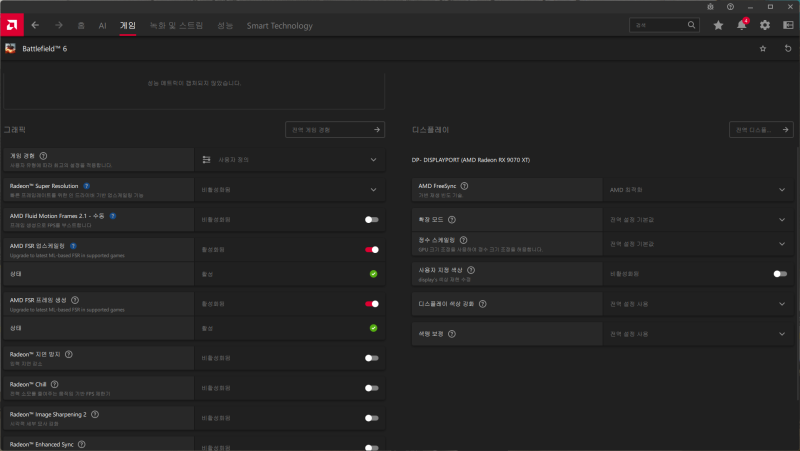Toggle 사용자 지정 색상 switch
800x451 pixels.
tap(780, 273)
